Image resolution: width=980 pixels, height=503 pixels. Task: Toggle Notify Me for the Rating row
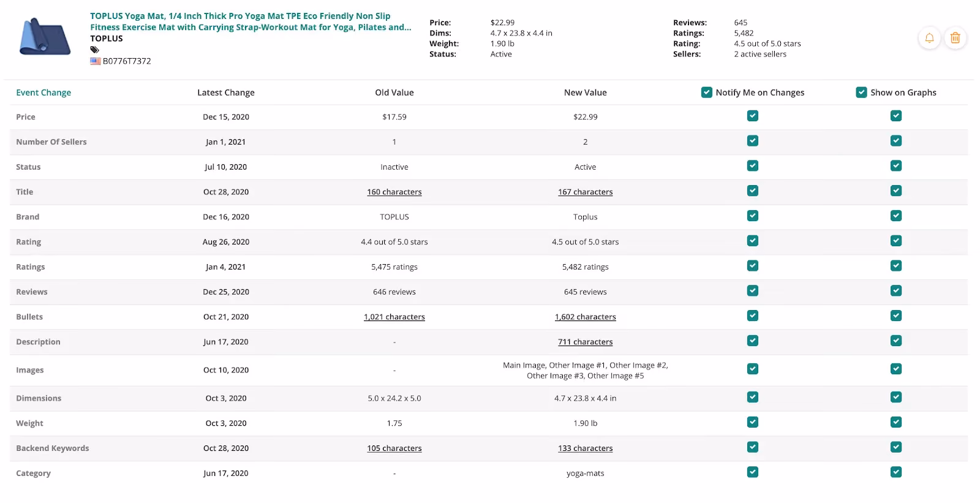pyautogui.click(x=753, y=241)
